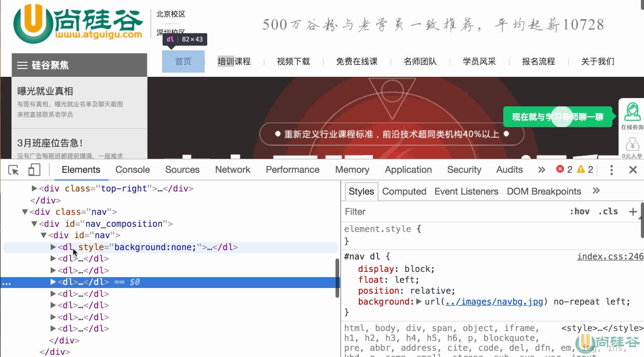
Task: Click the Elements panel vertical scrollbar
Action: point(338,278)
